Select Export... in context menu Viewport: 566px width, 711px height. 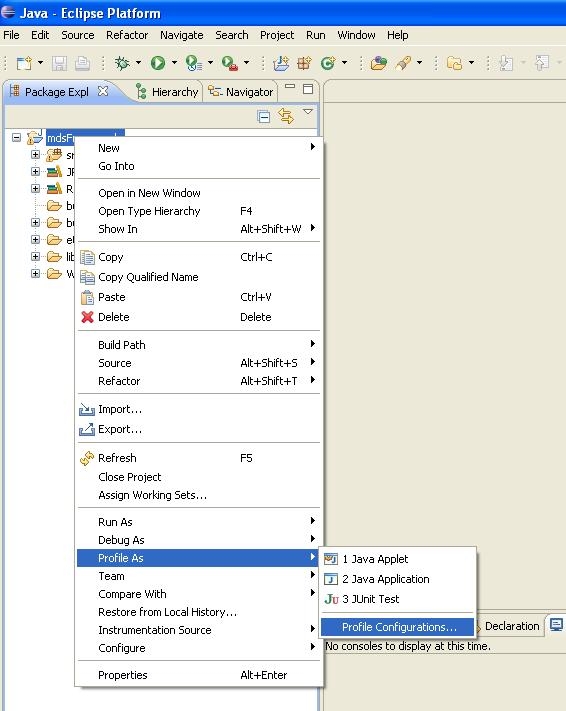(x=198, y=429)
